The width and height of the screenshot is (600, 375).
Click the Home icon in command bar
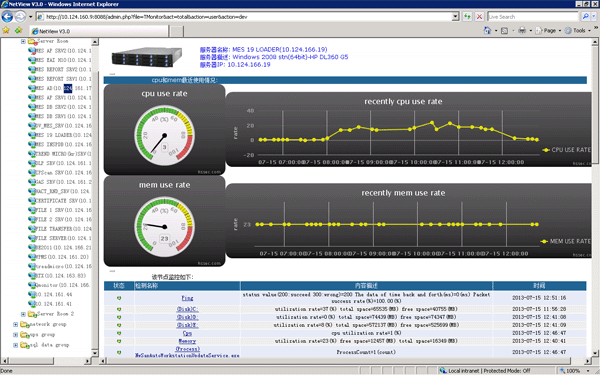click(487, 30)
